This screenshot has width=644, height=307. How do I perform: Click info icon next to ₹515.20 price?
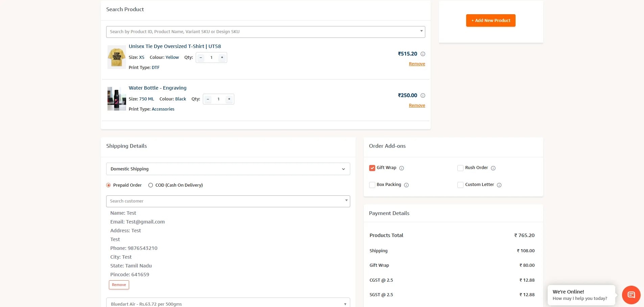(423, 54)
